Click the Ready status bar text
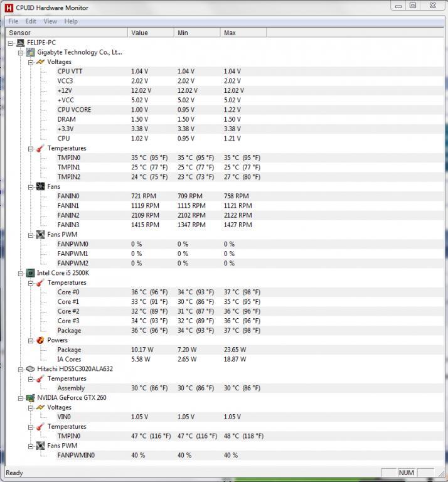This screenshot has width=448, height=482. pyautogui.click(x=14, y=473)
